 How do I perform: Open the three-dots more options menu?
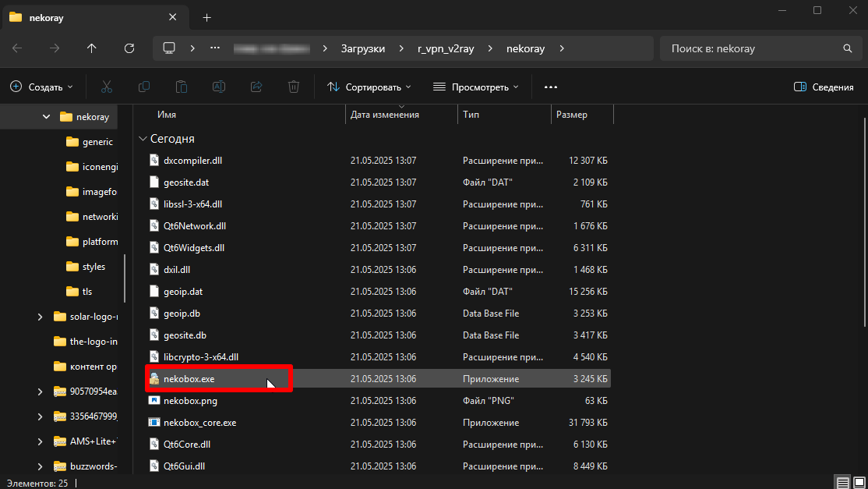pyautogui.click(x=551, y=87)
